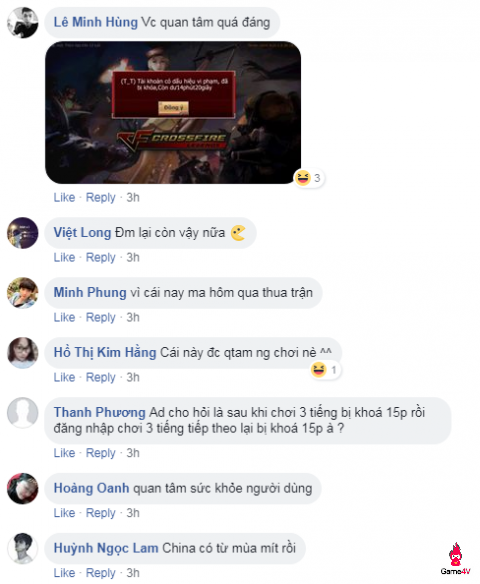480x584 pixels.
Task: Like Thanh Phương's question comment
Action: 64,453
